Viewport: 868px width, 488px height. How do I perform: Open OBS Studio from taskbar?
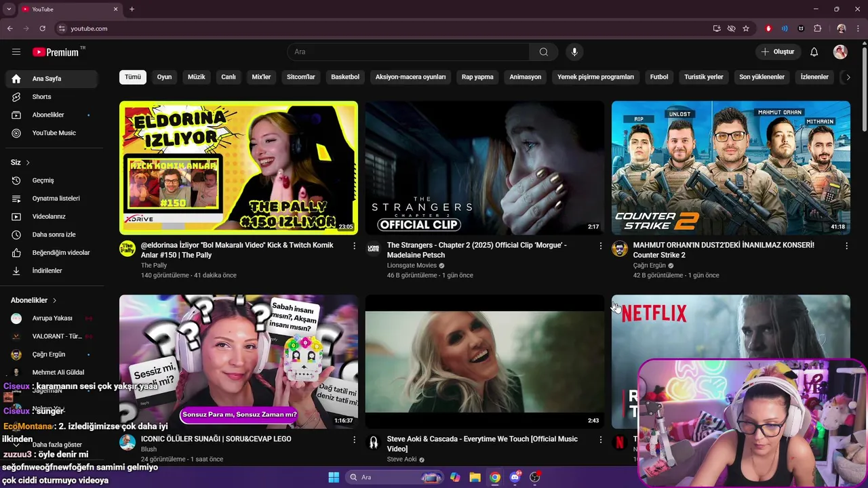coord(535,477)
